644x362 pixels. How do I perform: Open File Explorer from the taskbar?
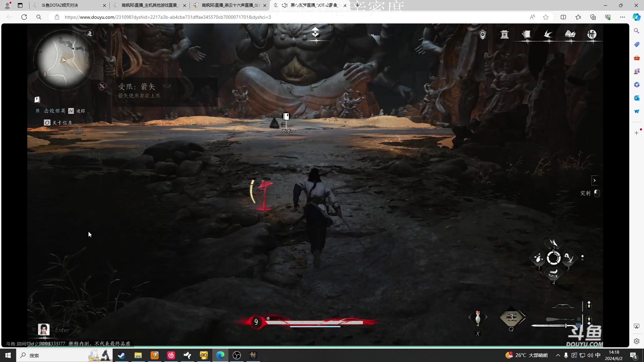138,355
